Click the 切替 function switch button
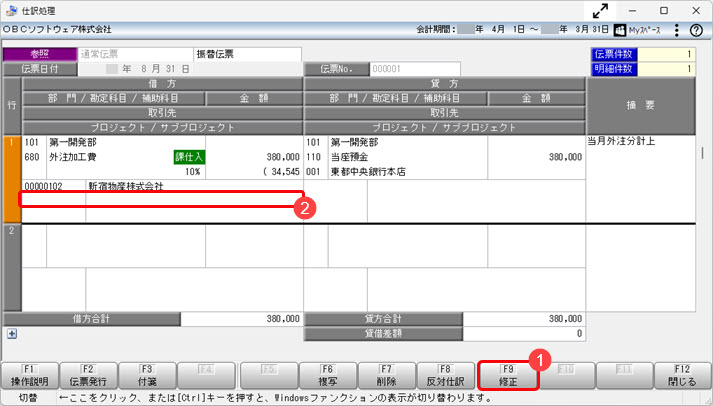Screen dimensions: 713x406 (x=28, y=398)
